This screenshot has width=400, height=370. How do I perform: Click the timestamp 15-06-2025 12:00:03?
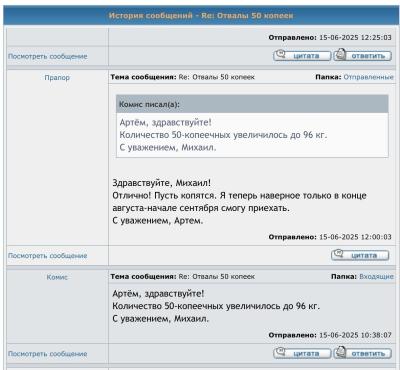tap(355, 237)
